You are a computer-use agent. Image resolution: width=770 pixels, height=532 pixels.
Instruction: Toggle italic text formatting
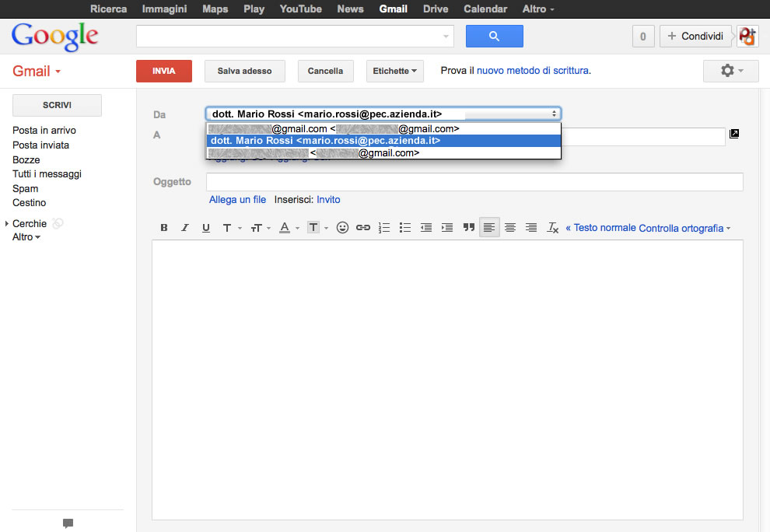click(185, 228)
